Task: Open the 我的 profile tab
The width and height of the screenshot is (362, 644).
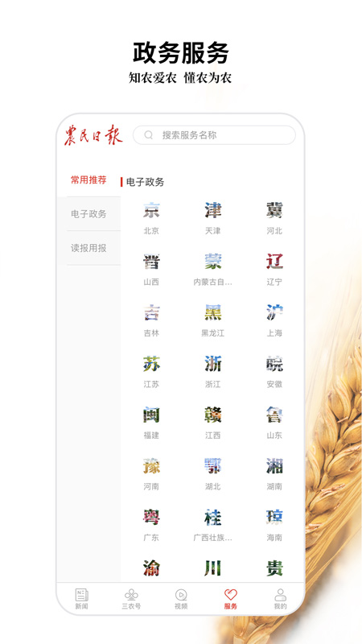Action: [280, 599]
